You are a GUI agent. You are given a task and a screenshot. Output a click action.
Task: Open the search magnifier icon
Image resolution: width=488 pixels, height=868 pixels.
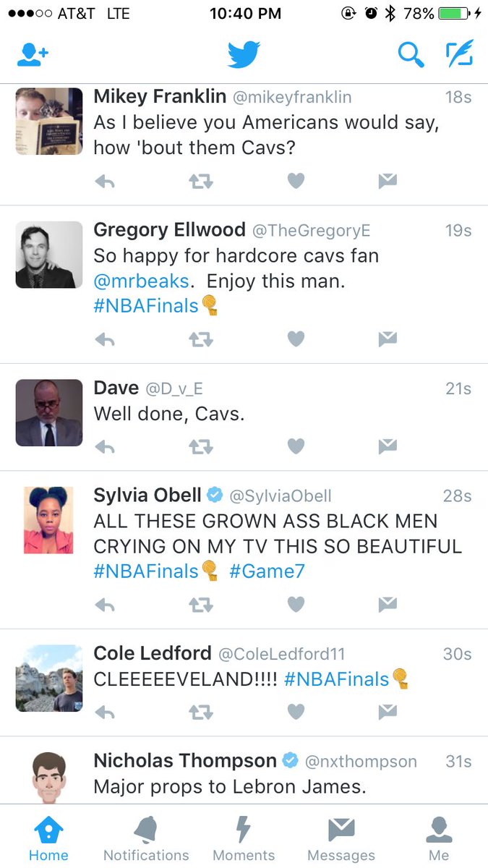(x=411, y=55)
